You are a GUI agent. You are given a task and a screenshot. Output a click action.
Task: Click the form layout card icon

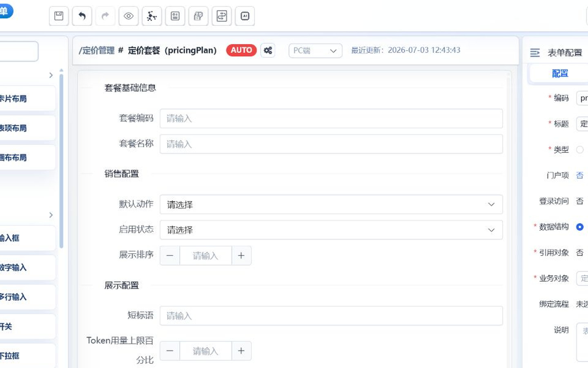coord(175,16)
